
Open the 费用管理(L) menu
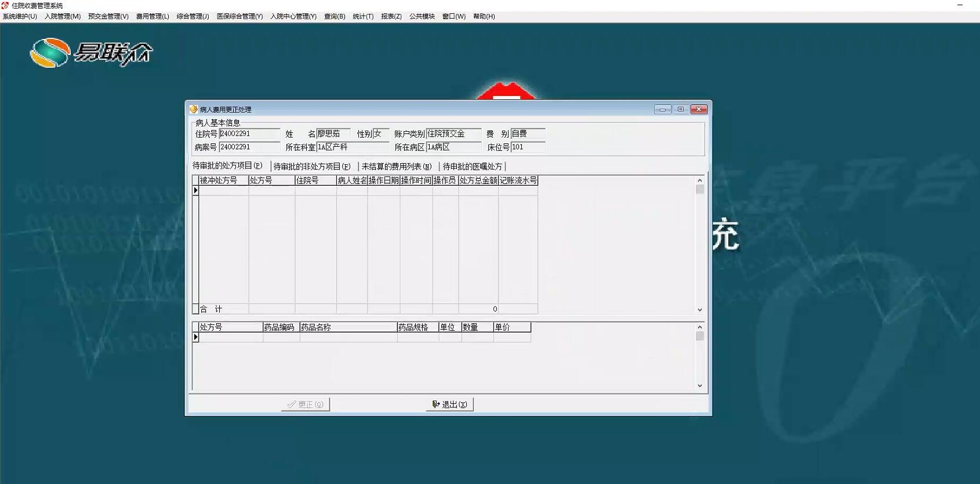153,16
